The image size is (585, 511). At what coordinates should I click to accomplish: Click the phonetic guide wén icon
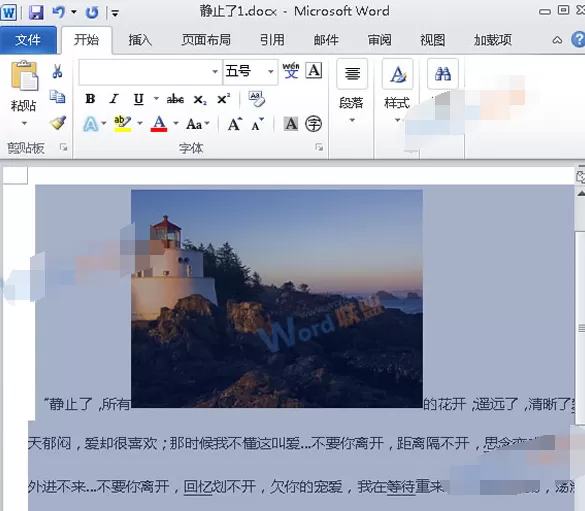[x=291, y=70]
